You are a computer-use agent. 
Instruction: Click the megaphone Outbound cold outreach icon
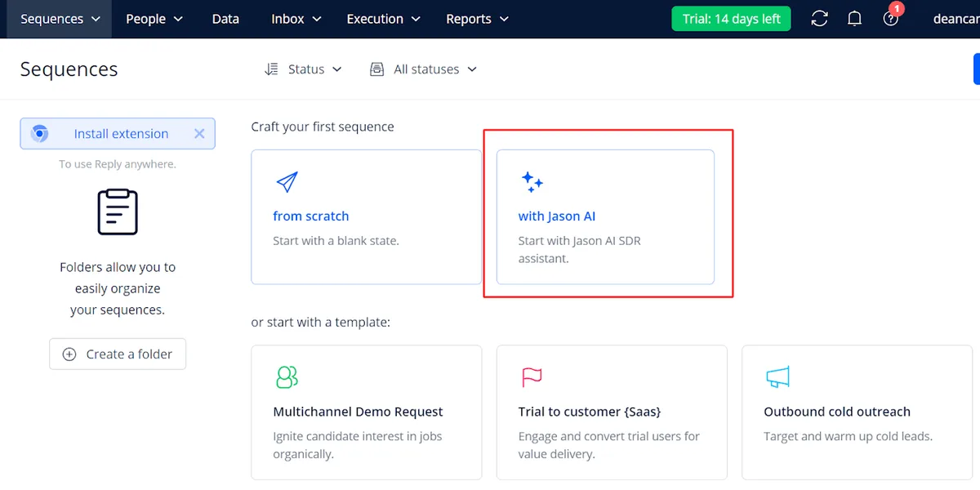pyautogui.click(x=777, y=376)
